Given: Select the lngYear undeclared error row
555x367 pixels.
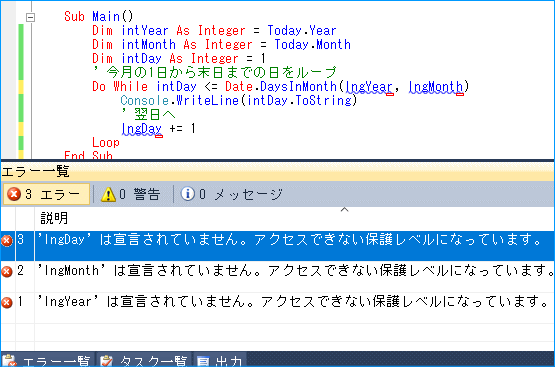Looking at the screenshot, I should [x=278, y=307].
